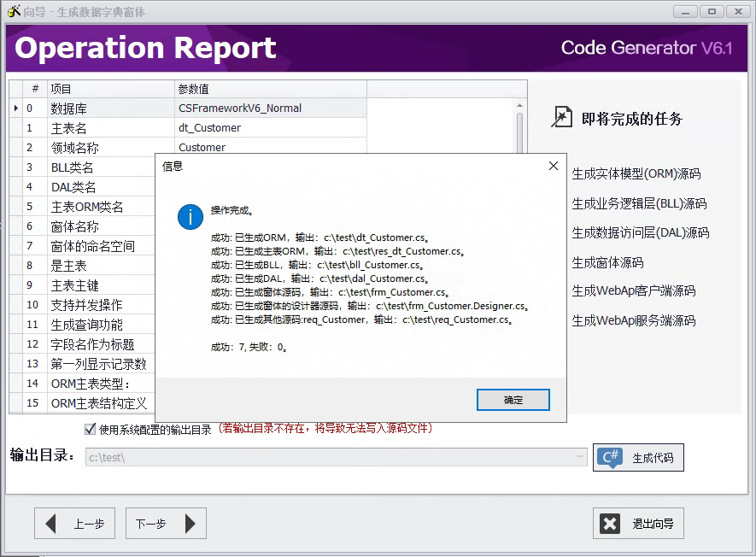Click the row indicator arrow on row 0
The image size is (756, 557).
point(16,108)
